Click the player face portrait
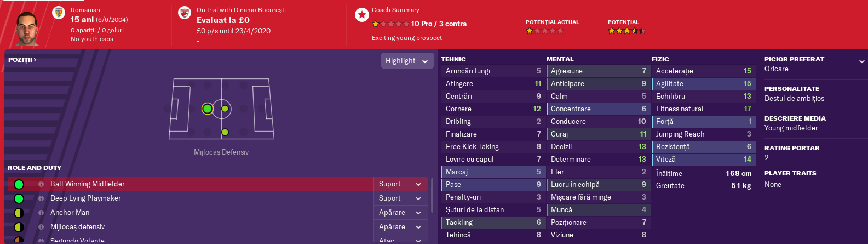 coord(26,27)
